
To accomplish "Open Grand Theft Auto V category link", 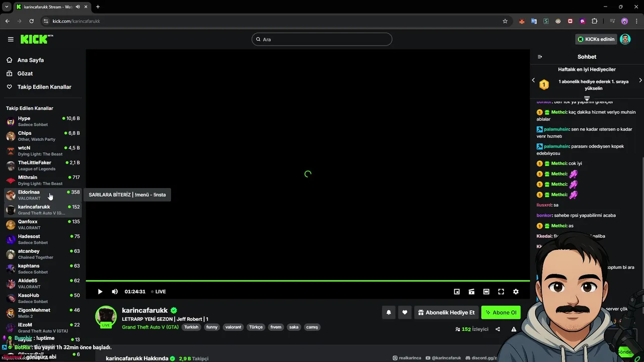I will click(x=150, y=327).
